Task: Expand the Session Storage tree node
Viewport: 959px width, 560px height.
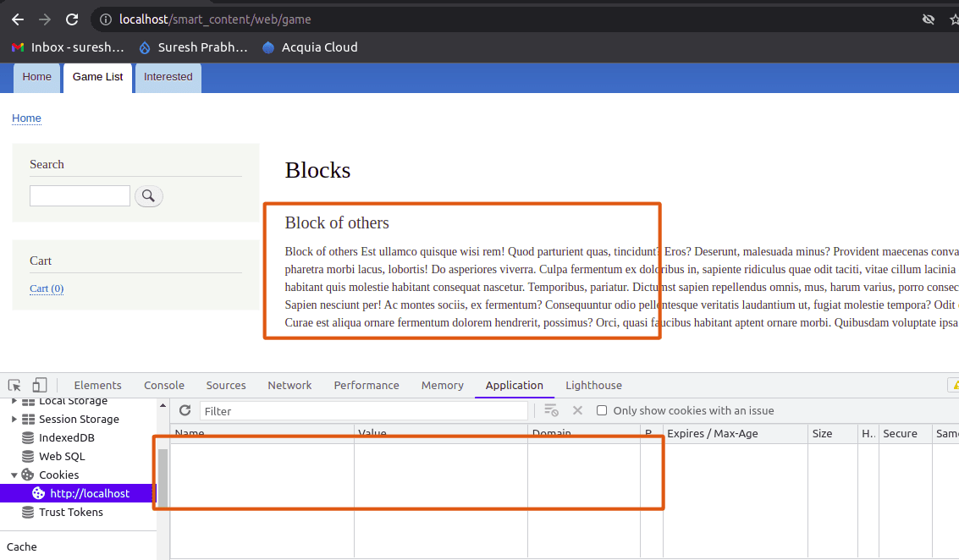Action: 14,420
